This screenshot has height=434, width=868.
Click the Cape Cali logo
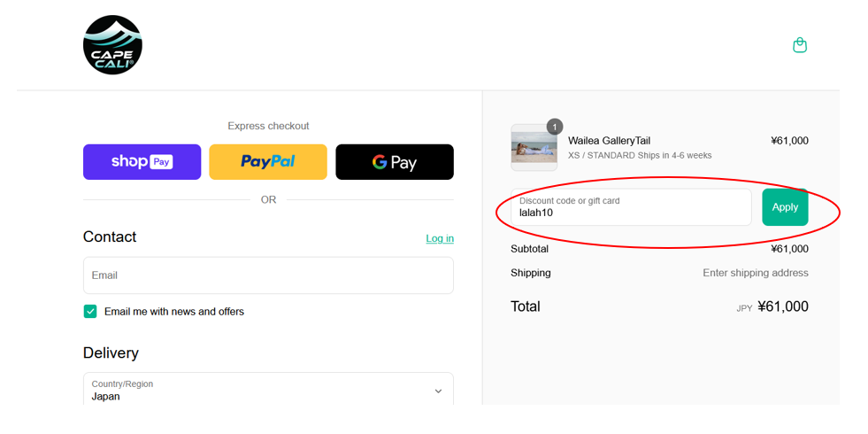tap(113, 45)
